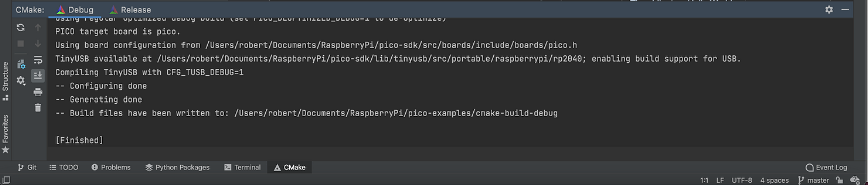This screenshot has width=868, height=185.
Task: Toggle scroll to end of output
Action: coord(38,75)
